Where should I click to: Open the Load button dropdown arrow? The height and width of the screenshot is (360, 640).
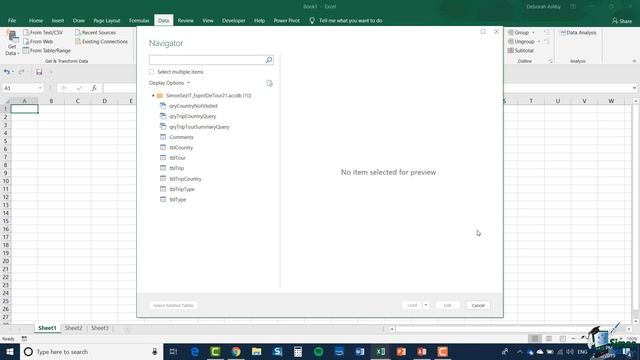tap(426, 305)
